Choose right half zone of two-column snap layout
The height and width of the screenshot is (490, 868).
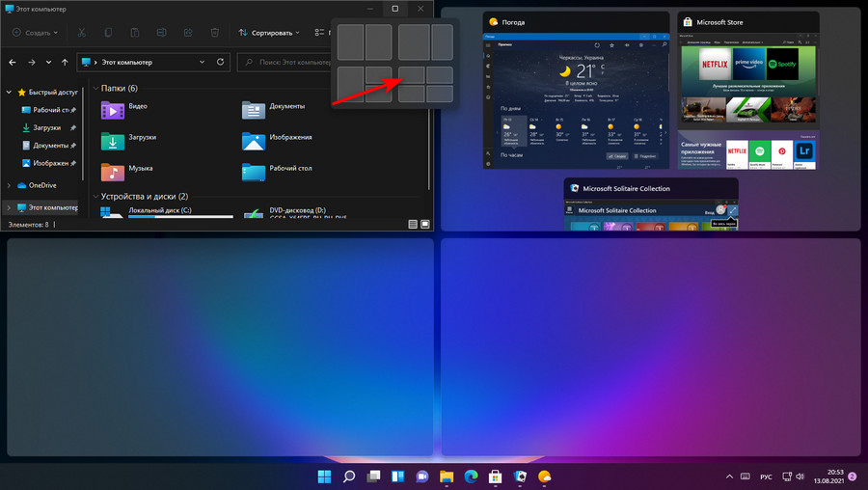379,42
